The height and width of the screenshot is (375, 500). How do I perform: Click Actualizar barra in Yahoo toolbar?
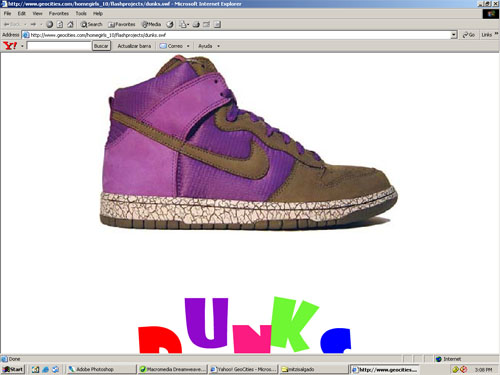click(x=134, y=46)
